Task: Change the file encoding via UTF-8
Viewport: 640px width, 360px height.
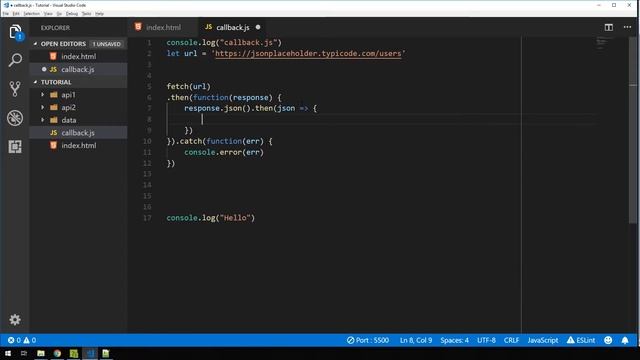Action: (486, 340)
